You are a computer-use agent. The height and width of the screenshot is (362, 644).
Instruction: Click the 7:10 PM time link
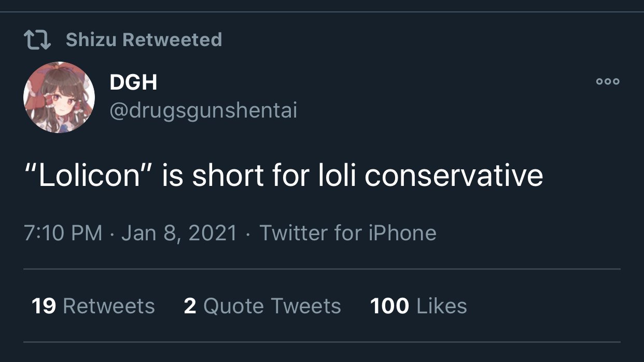(x=62, y=233)
